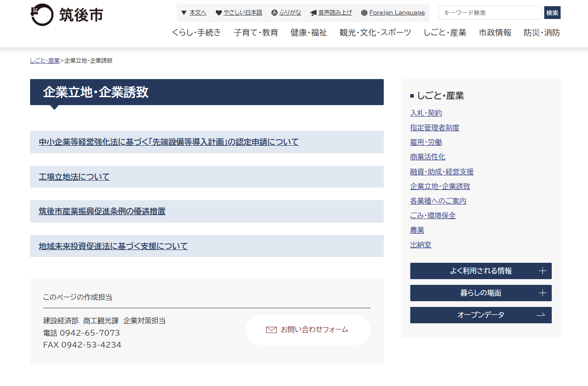The width and height of the screenshot is (588, 386).
Task: Click the globe icon beside Foreign Language
Action: tap(364, 13)
